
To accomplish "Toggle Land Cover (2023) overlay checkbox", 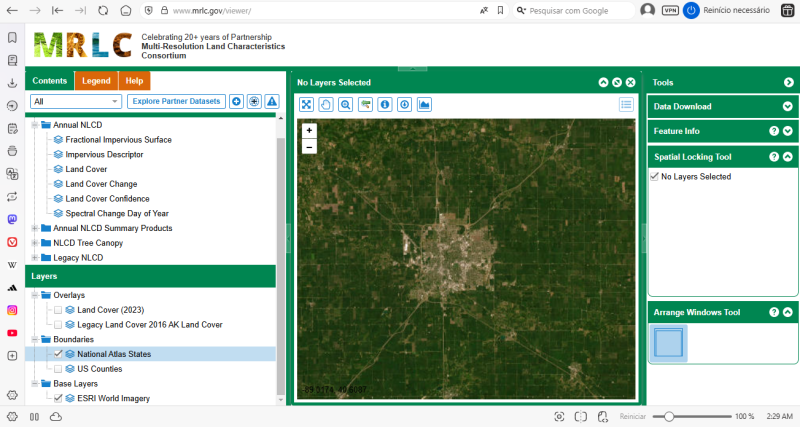I will coord(58,310).
